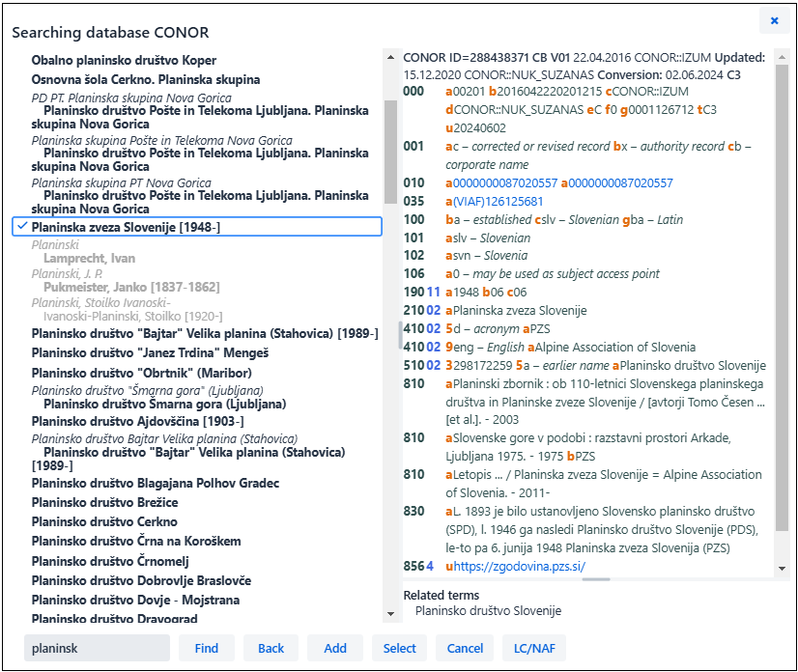Select Planinska skupina PT Nova Gorica
The image size is (798, 672).
(121, 182)
